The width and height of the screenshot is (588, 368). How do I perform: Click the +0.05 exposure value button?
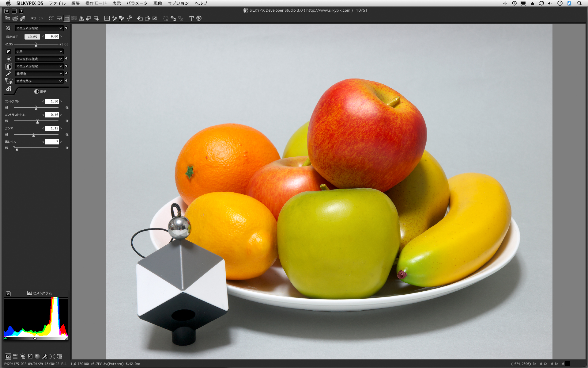[x=32, y=37]
